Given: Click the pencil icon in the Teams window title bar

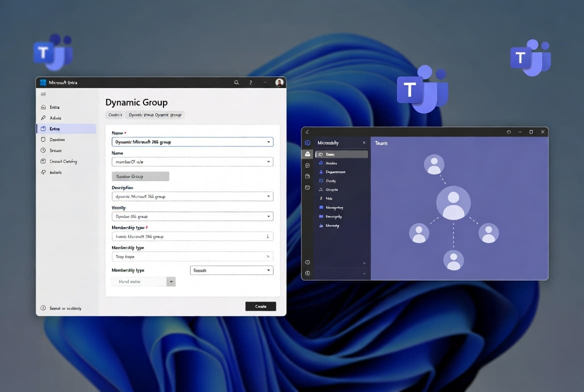Looking at the screenshot, I should 307,131.
